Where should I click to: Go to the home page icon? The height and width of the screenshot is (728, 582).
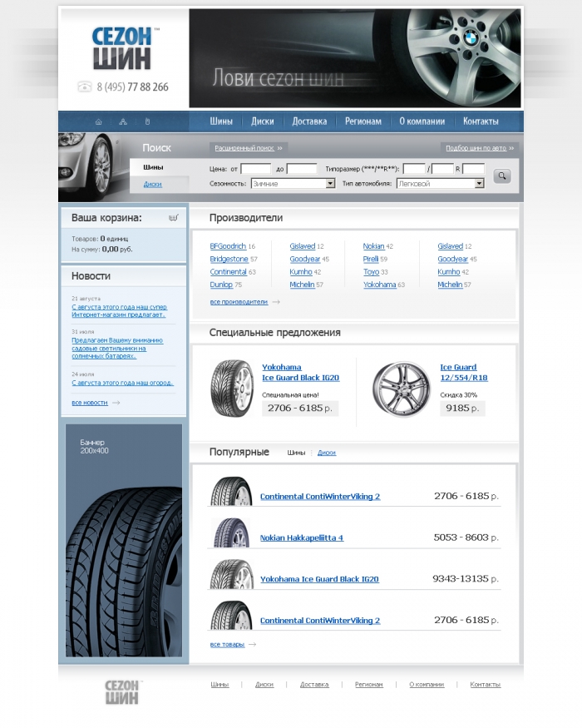[98, 121]
